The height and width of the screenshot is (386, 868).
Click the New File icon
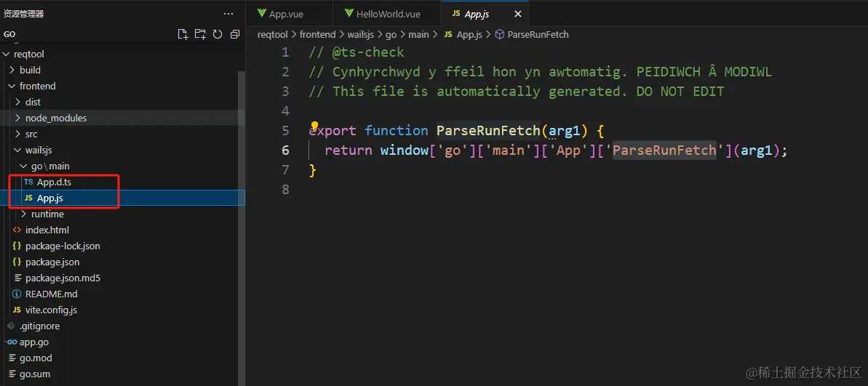pyautogui.click(x=183, y=34)
